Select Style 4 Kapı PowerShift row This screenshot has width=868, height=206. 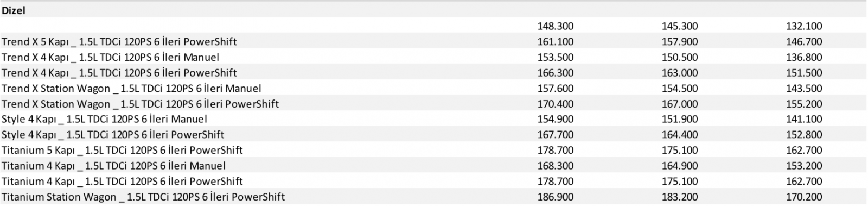[434, 134]
